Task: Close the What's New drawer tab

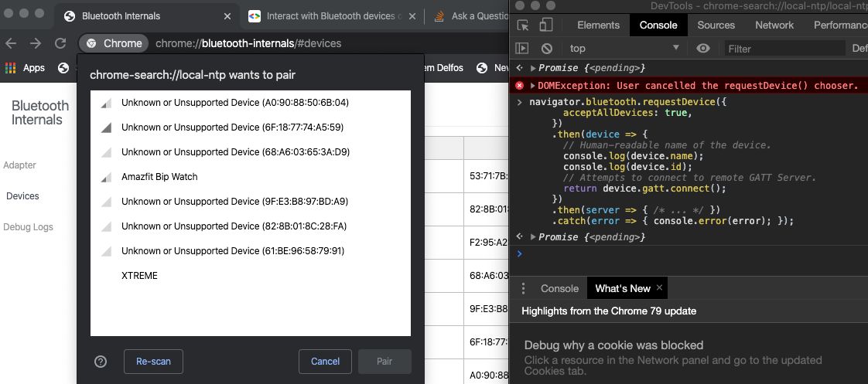Action: coord(659,287)
